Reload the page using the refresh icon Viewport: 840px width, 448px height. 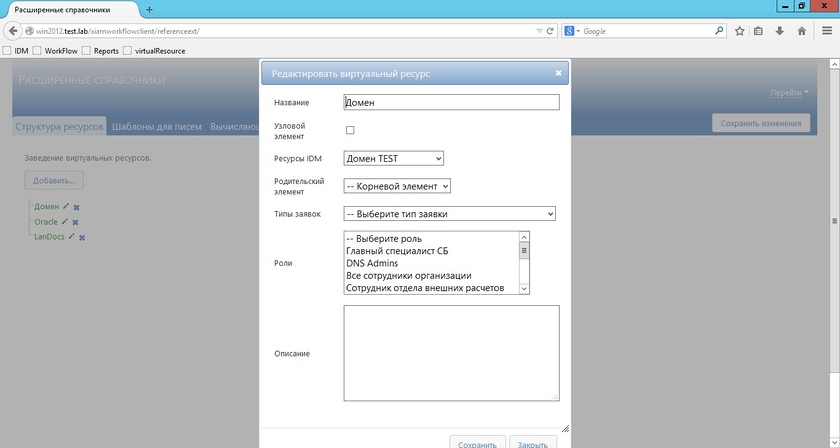point(550,31)
